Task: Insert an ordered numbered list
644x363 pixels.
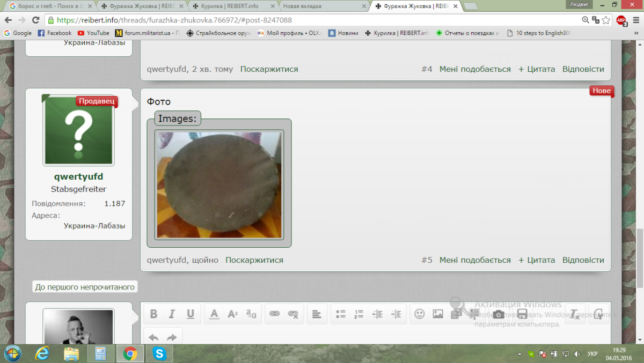Action: tap(359, 314)
